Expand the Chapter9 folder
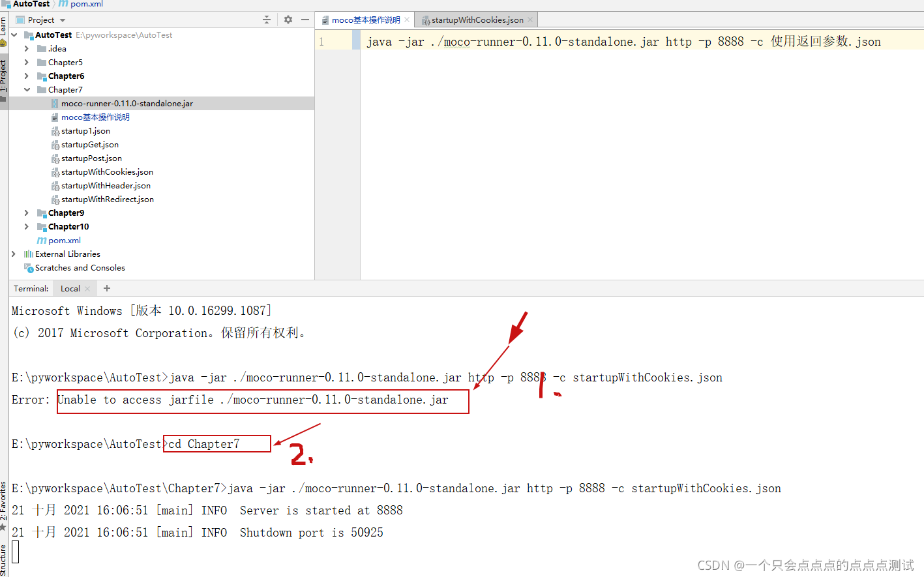 point(27,213)
